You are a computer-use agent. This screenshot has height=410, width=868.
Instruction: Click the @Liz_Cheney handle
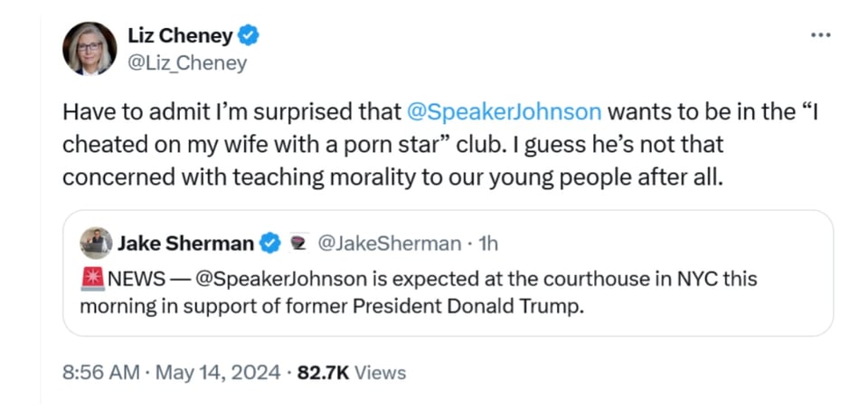click(x=187, y=63)
